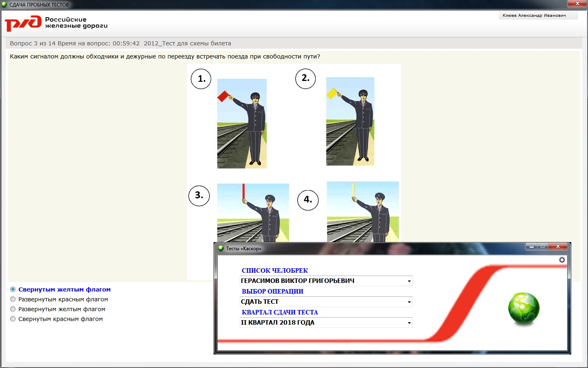The height and width of the screenshot is (368, 588).
Task: Open the ГЕРАСИМОВ ВИКТОР ГРИГОРЬЕВИЧ dropdown
Action: click(326, 281)
